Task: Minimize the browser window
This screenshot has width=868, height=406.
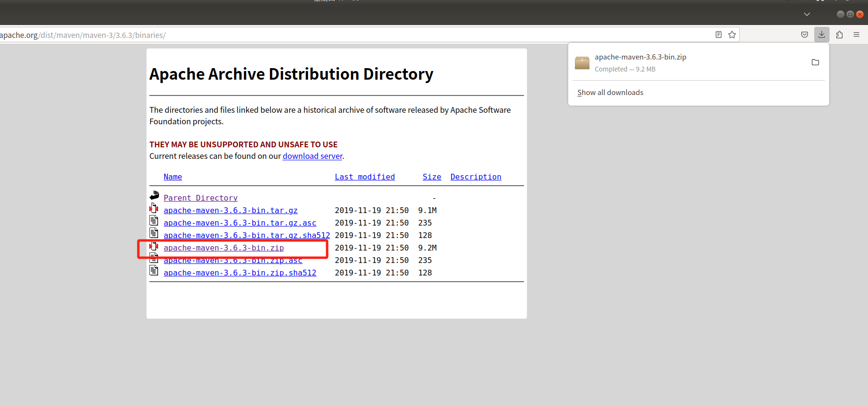Action: pyautogui.click(x=840, y=14)
